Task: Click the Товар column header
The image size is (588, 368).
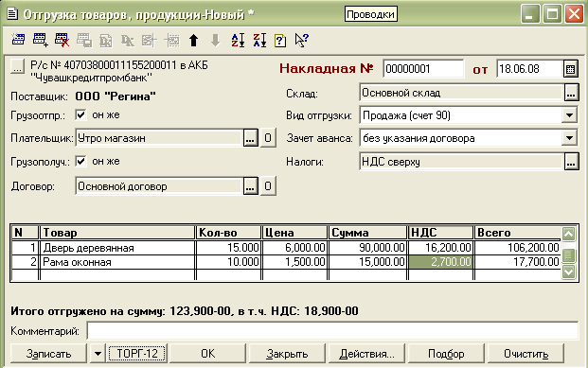Action: pos(117,233)
